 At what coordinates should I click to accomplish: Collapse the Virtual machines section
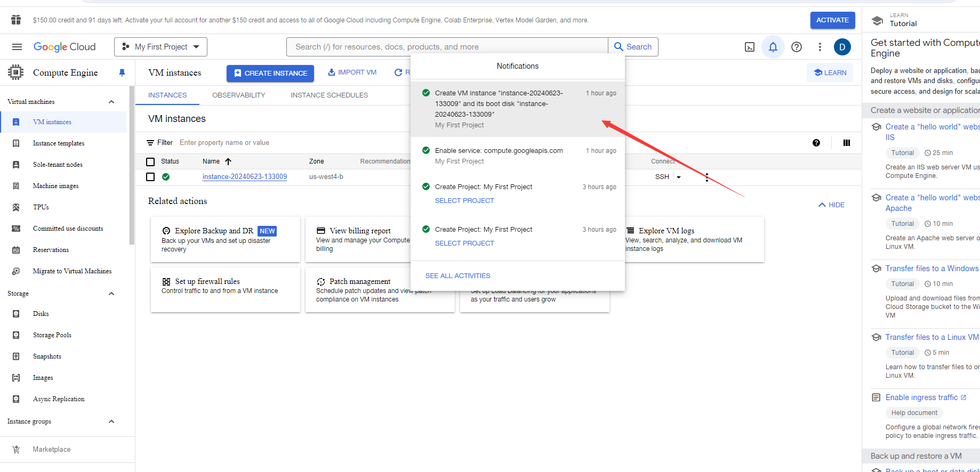111,102
